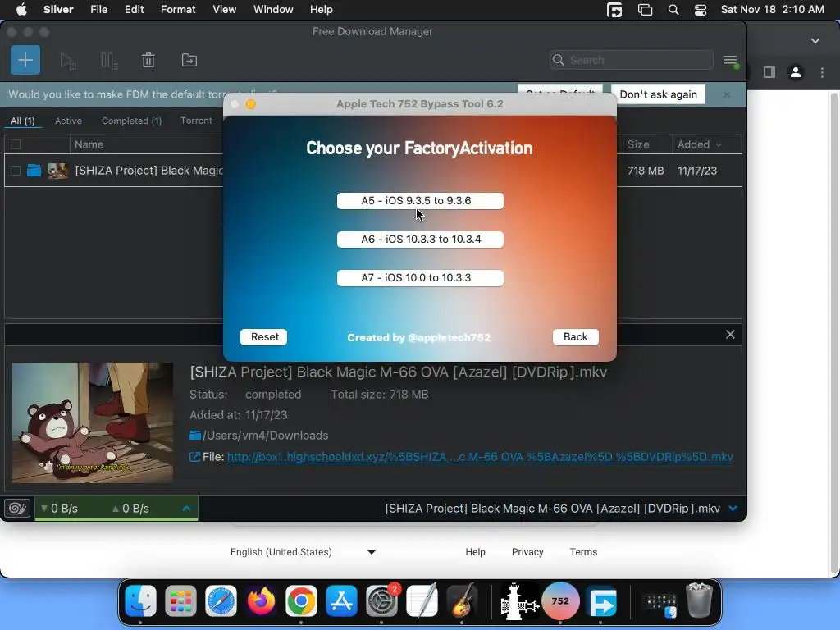
Task: Close the download details panel
Action: click(x=730, y=335)
